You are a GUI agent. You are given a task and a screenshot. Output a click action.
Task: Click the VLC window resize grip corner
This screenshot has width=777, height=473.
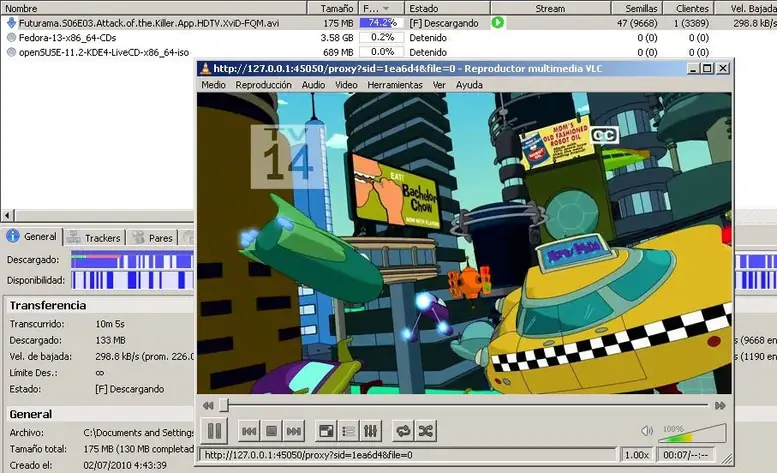coord(726,460)
